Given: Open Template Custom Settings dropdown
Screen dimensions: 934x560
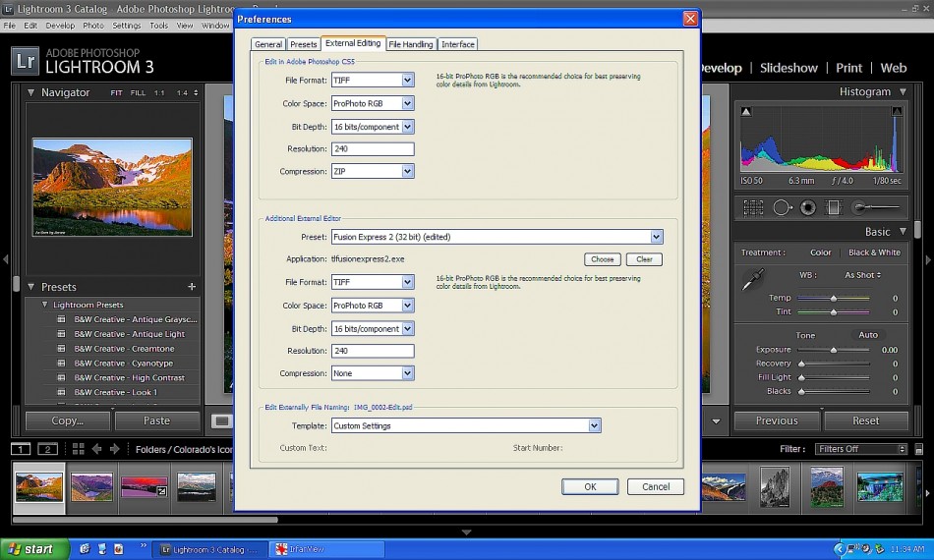Looking at the screenshot, I should click(x=466, y=425).
